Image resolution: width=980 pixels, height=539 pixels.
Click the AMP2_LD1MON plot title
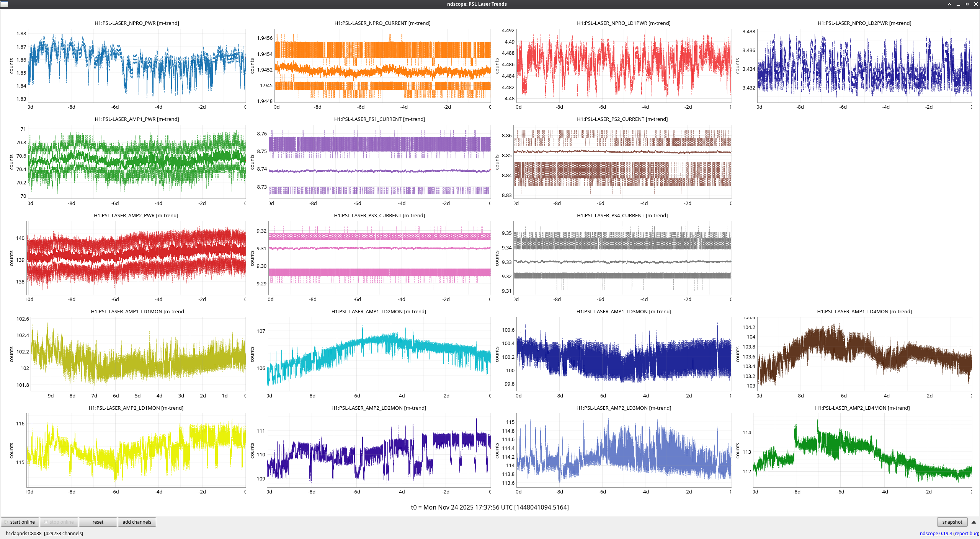(x=136, y=408)
